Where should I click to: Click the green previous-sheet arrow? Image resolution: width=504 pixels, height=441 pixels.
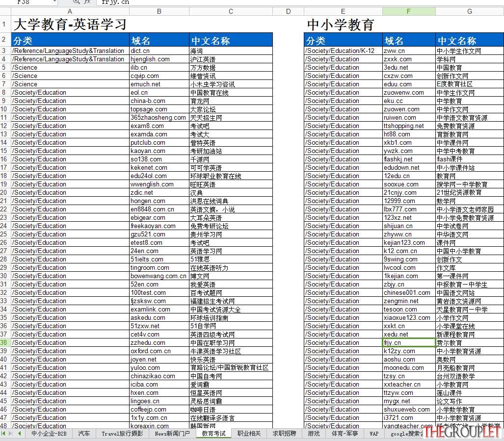pos(19,434)
